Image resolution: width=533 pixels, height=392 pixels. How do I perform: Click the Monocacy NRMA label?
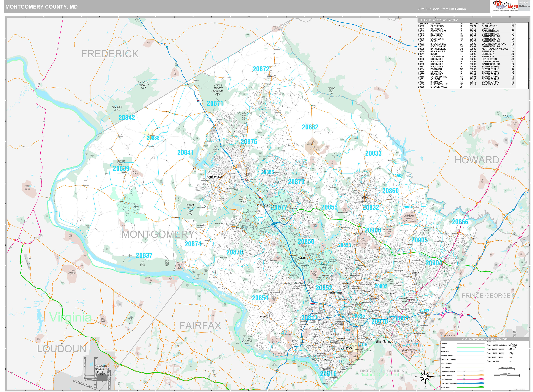coord(117,108)
